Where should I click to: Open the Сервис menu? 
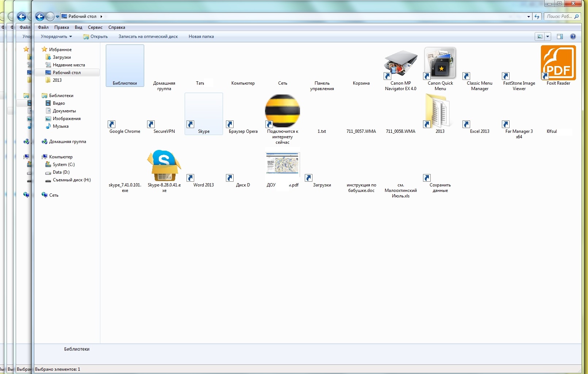point(95,27)
